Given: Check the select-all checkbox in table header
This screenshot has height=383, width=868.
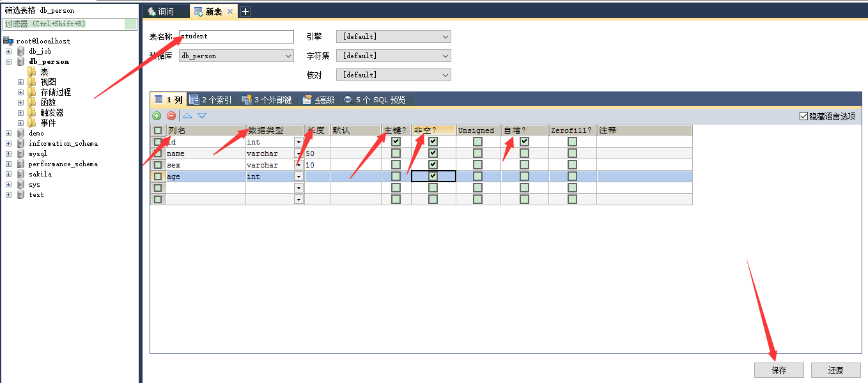Looking at the screenshot, I should coord(158,130).
